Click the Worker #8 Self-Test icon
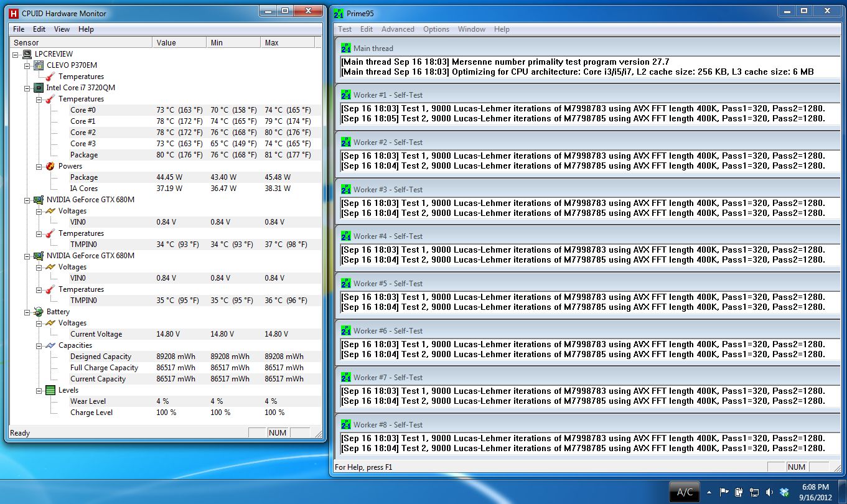Screen dimensions: 847x504 (x=346, y=424)
